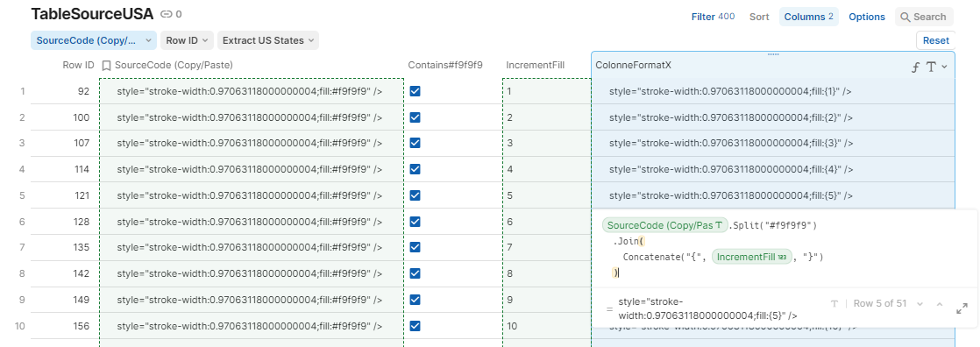Go to previous row in formula preview
This screenshot has height=347, width=980.
(x=940, y=304)
